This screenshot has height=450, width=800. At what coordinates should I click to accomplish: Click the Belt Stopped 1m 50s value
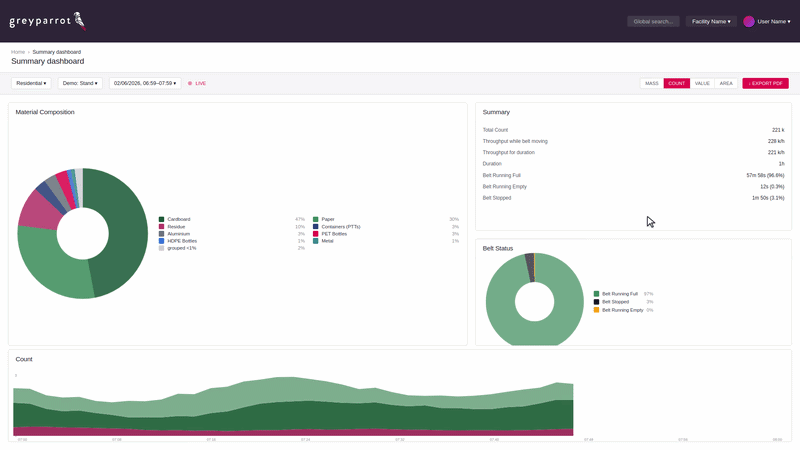[768, 198]
